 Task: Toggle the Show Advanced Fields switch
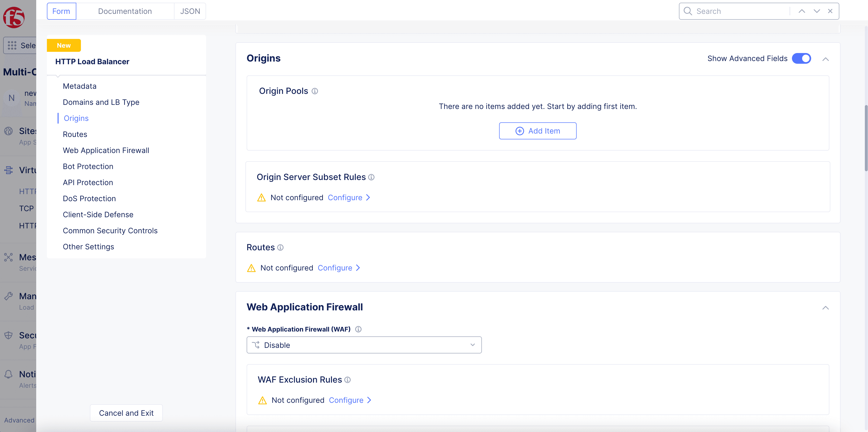[x=802, y=58]
